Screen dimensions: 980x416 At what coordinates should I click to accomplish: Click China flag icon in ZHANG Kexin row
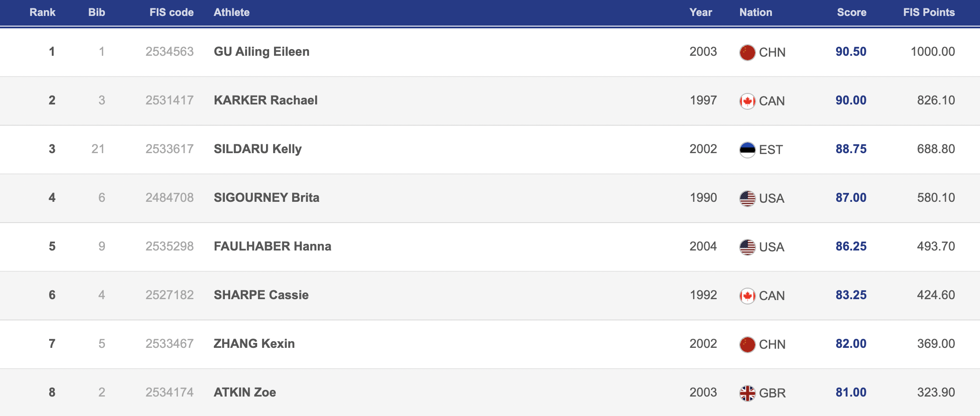pyautogui.click(x=747, y=344)
